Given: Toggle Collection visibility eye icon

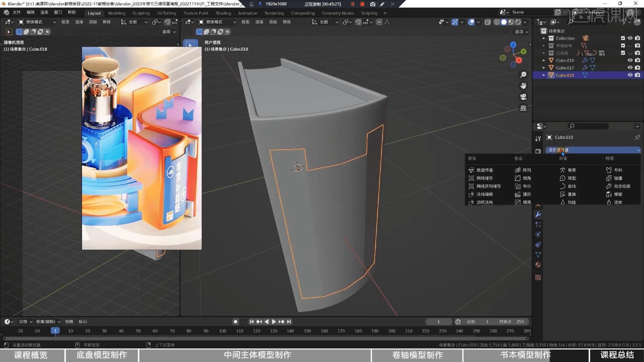Looking at the screenshot, I should pos(630,38).
